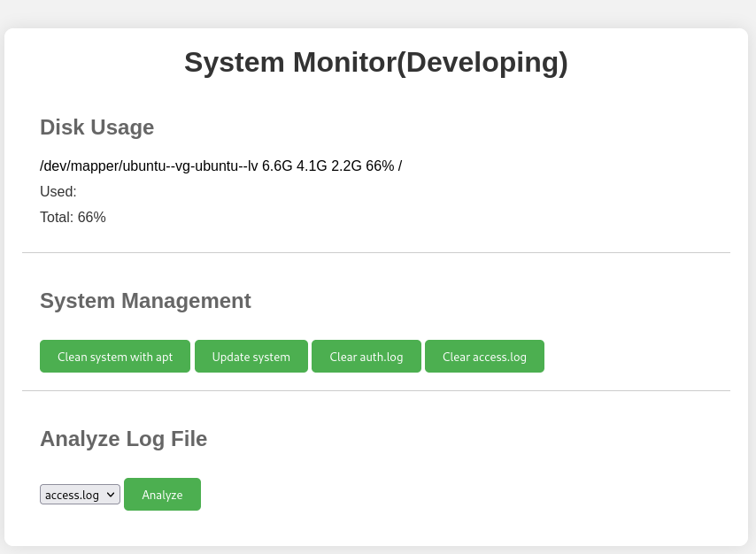Click the divider above Analyze Log File section
This screenshot has height=554, width=756.
click(x=375, y=389)
